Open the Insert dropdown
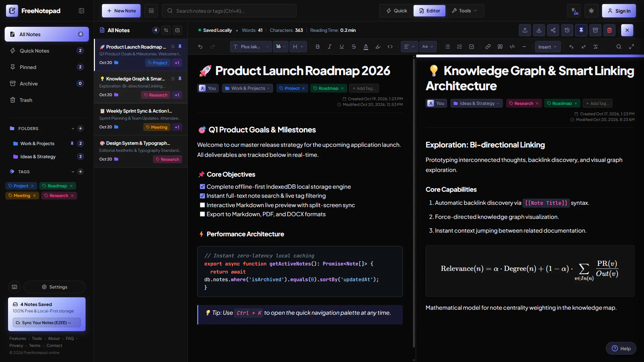 [x=547, y=47]
